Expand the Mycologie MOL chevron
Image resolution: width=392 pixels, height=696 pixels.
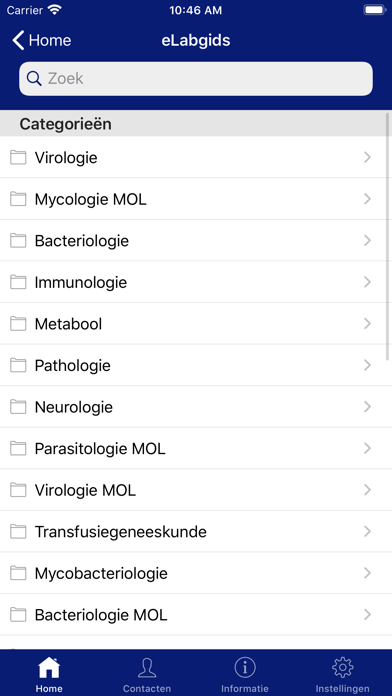pos(367,199)
